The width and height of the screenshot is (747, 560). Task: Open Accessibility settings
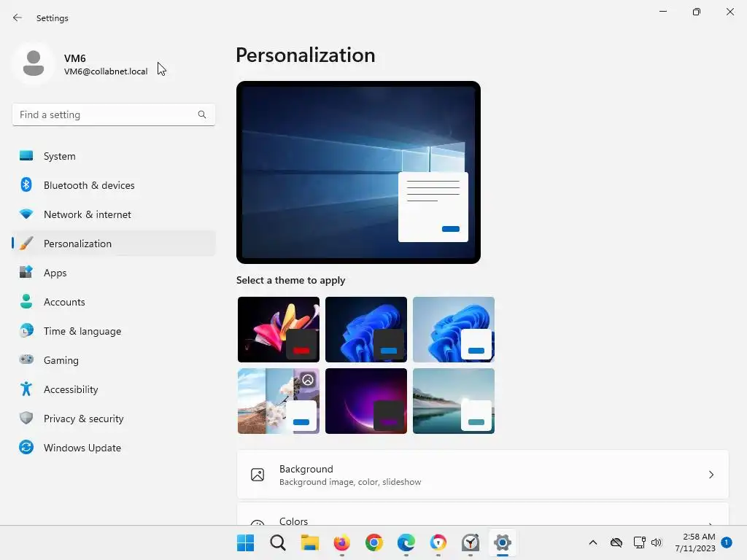tap(114, 389)
